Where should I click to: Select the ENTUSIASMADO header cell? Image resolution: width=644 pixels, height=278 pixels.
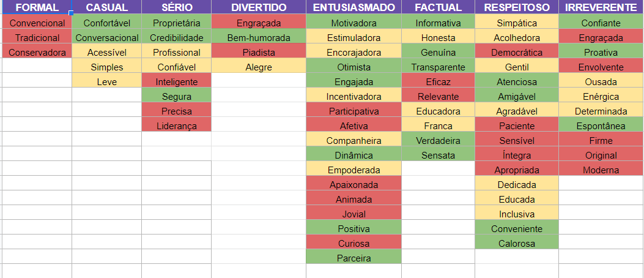click(x=353, y=7)
